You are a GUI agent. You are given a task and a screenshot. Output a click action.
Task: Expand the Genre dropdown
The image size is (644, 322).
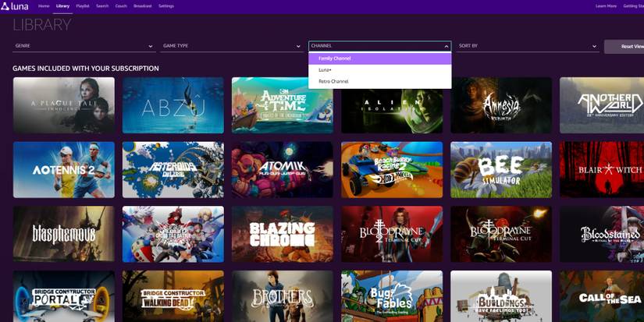tap(81, 46)
